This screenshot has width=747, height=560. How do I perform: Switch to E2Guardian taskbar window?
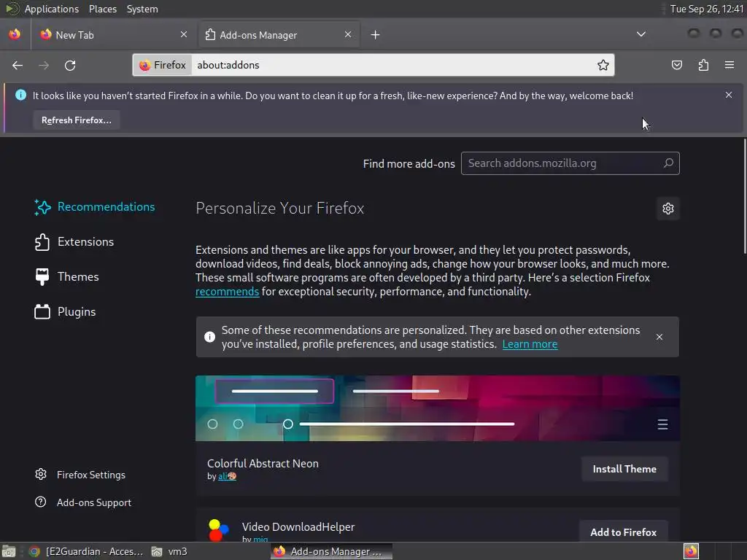pyautogui.click(x=86, y=551)
